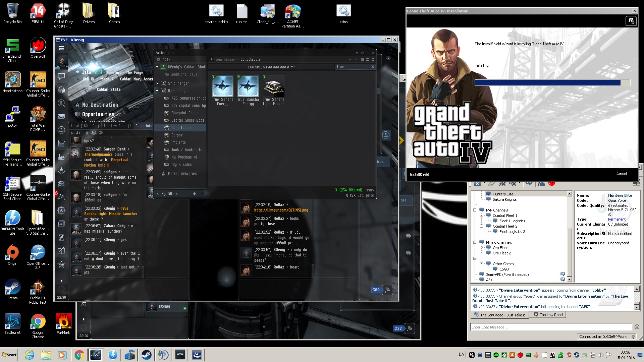Switch inventory to list view mode

(x=373, y=60)
